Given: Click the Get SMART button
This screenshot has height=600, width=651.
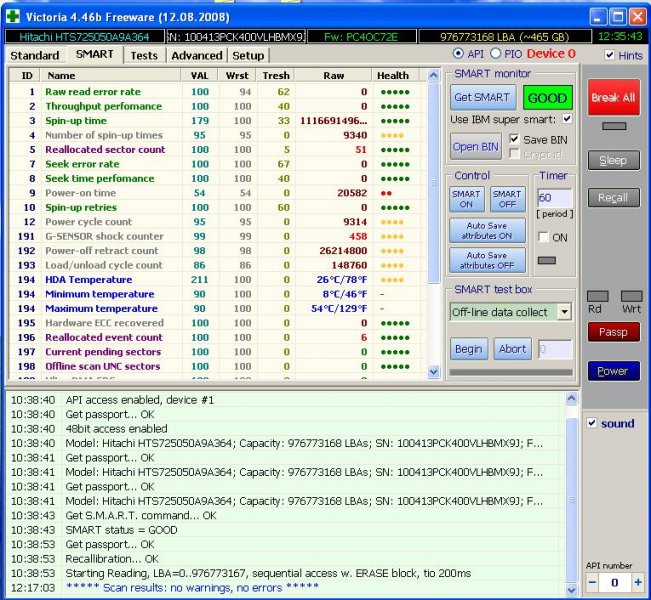Looking at the screenshot, I should (x=482, y=98).
